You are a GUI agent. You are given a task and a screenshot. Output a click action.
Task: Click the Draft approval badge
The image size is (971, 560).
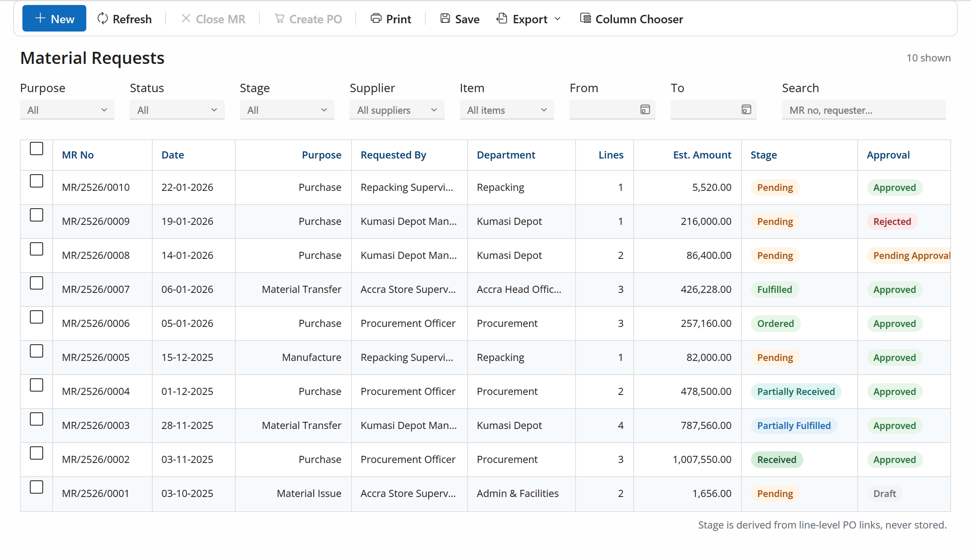(885, 494)
